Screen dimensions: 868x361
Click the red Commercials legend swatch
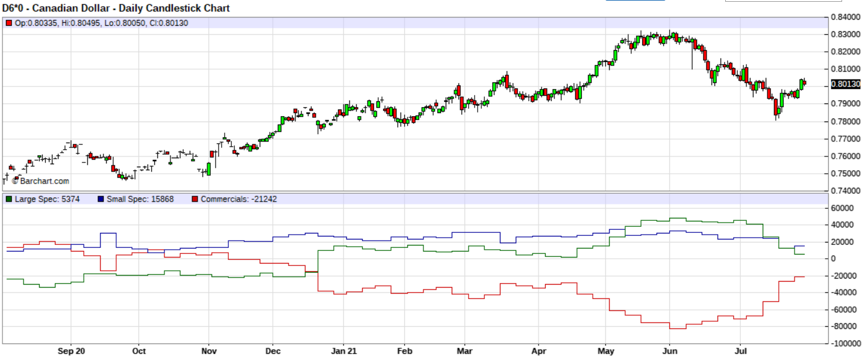pyautogui.click(x=195, y=199)
